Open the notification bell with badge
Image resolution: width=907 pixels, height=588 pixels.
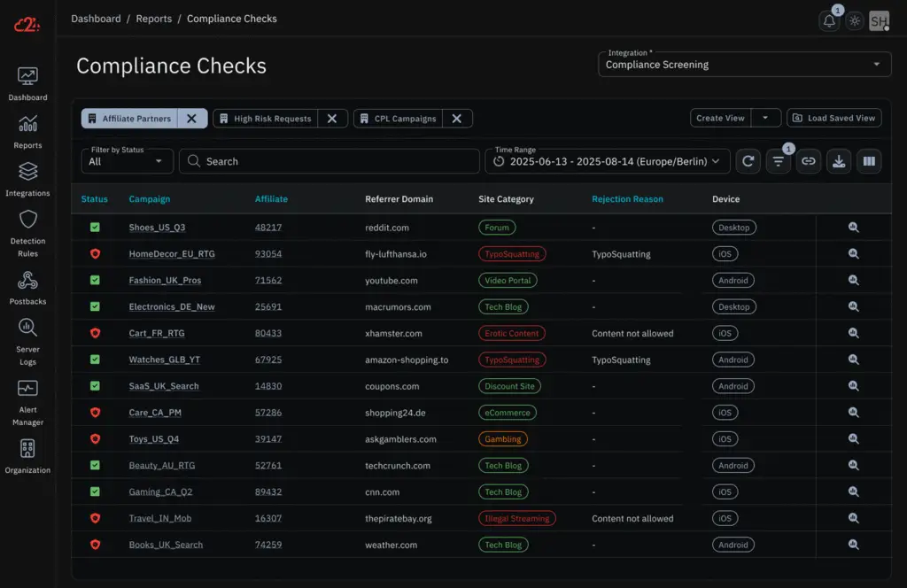click(x=828, y=19)
